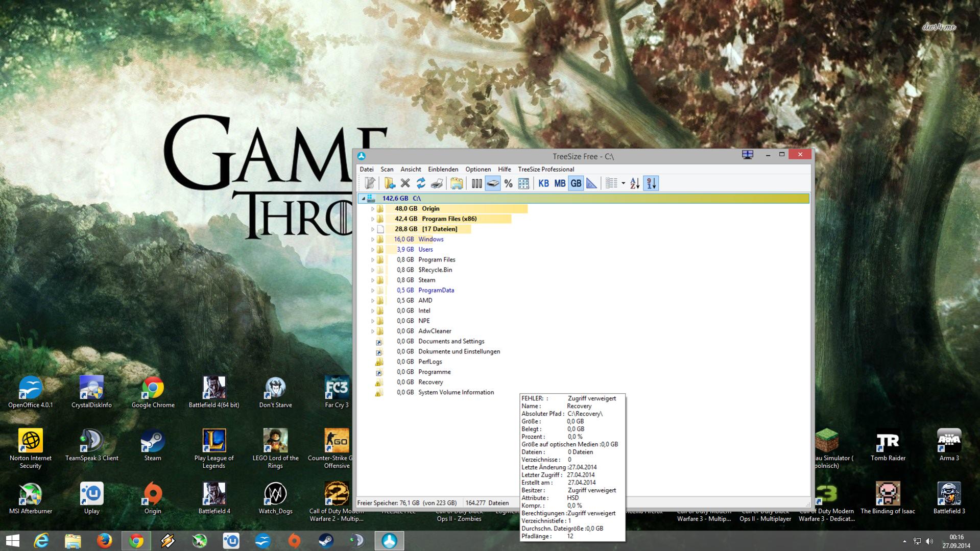The image size is (980, 551).
Task: Select the Far Cry 3 desktop icon
Action: [x=337, y=392]
